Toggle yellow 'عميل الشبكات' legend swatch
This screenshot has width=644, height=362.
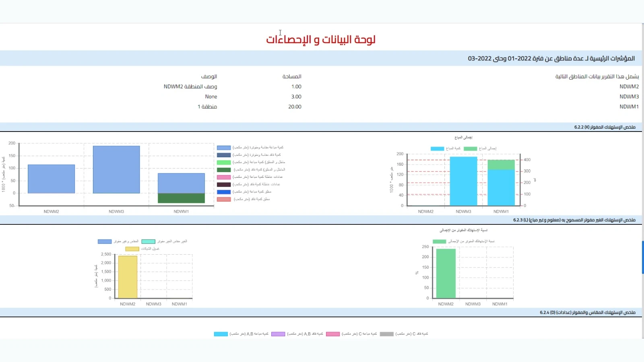tap(132, 249)
